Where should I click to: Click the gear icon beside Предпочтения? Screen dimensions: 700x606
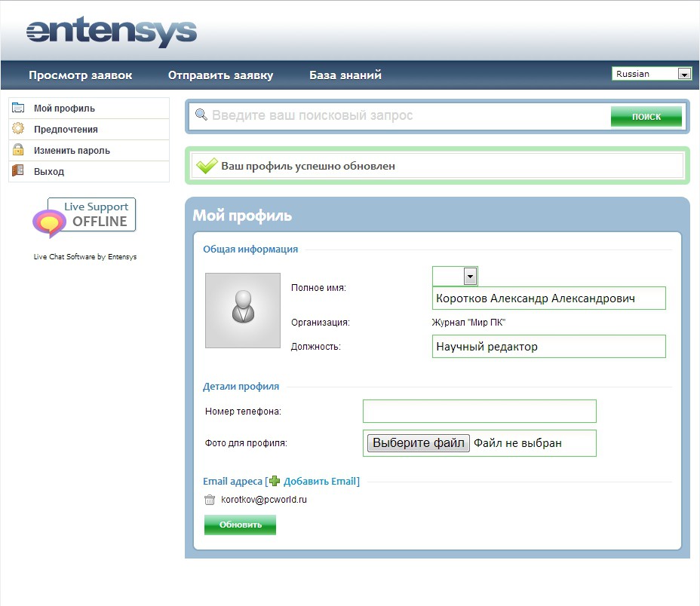pos(18,129)
